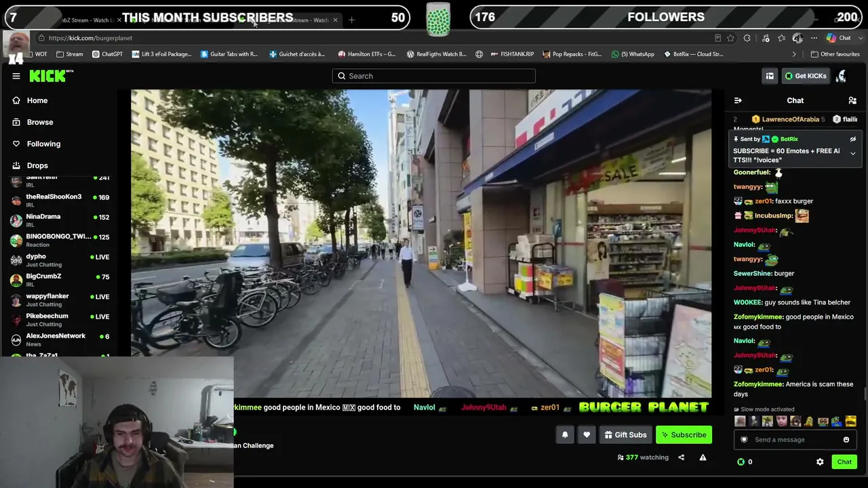Open the ChatGPT bookmark
Screen dimensions: 868x488
tap(107, 54)
